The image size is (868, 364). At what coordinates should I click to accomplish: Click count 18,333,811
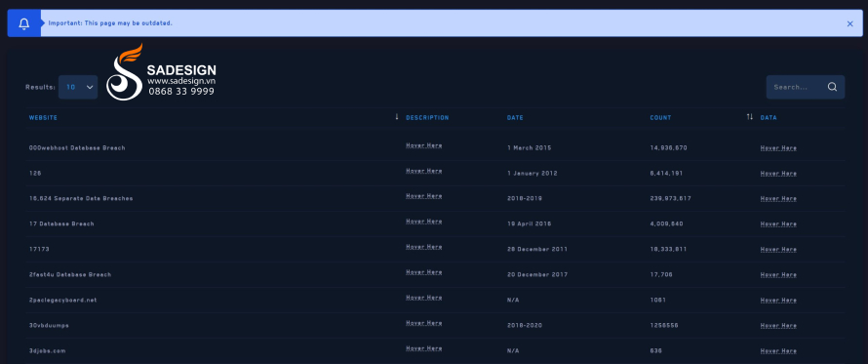click(x=669, y=249)
